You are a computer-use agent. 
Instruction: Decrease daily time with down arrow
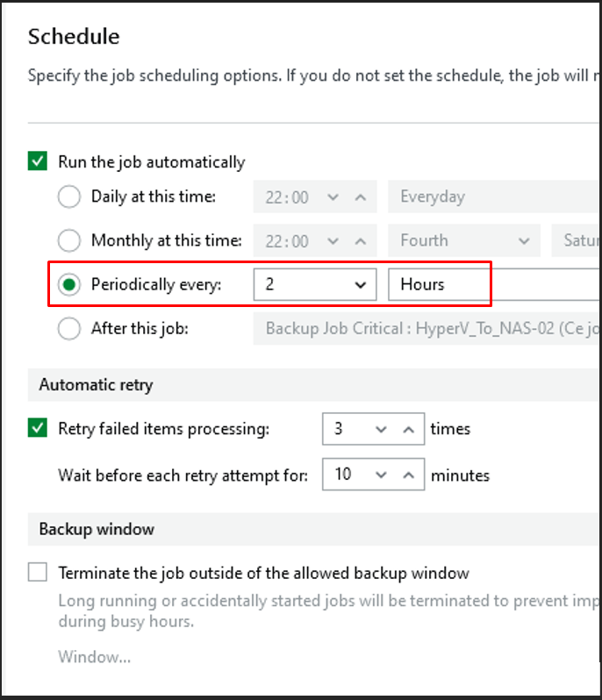click(x=333, y=197)
